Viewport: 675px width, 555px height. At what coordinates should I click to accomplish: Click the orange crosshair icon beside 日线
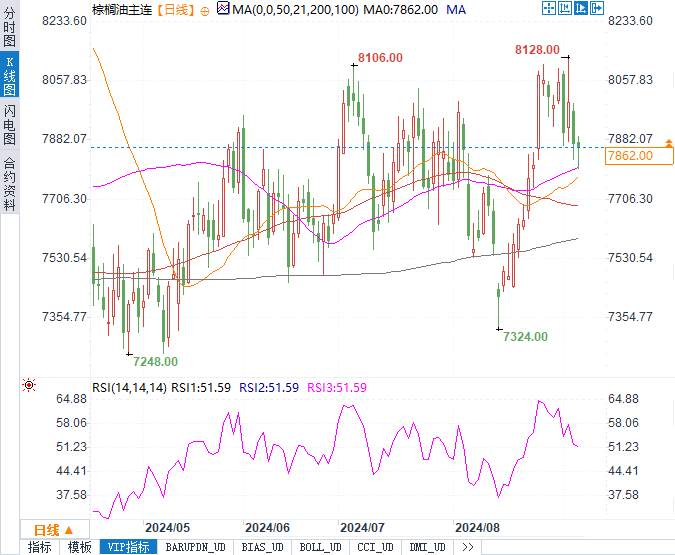[205, 11]
